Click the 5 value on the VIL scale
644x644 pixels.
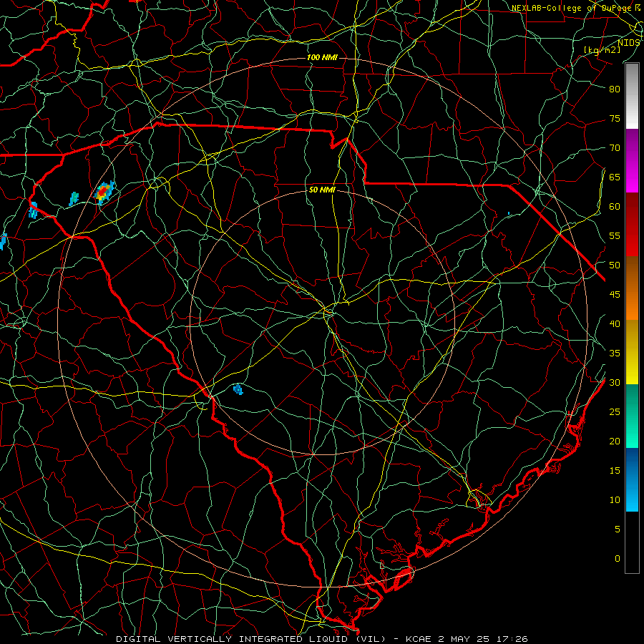pyautogui.click(x=618, y=530)
